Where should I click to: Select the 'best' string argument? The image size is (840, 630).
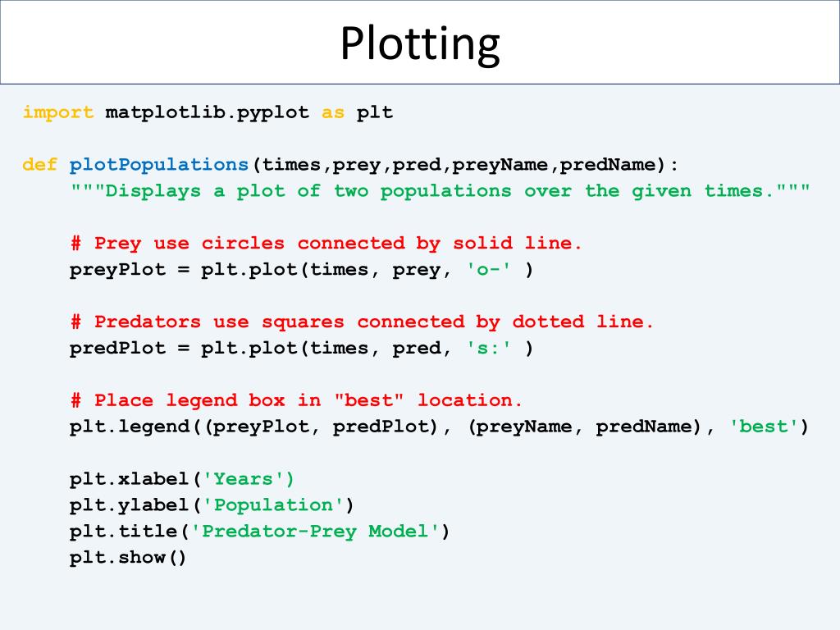tap(765, 427)
